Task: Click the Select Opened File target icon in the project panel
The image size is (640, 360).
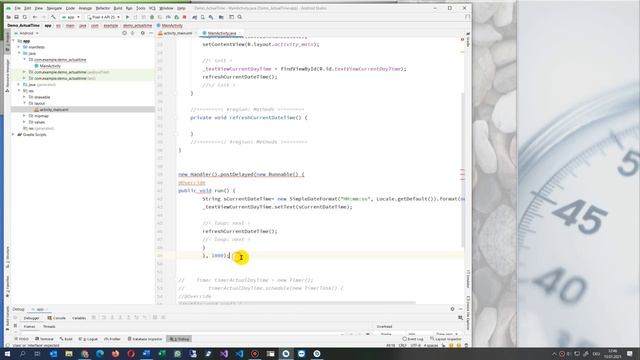Action: point(124,33)
